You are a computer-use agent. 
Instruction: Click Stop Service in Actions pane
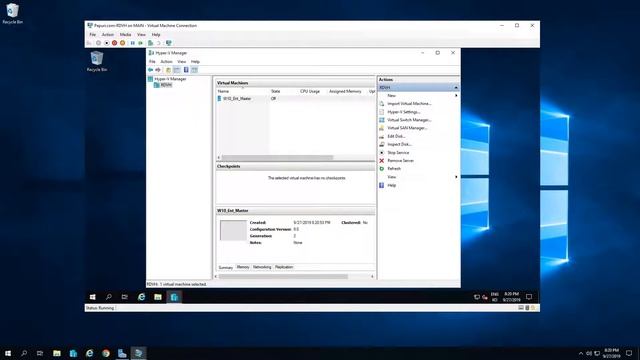[x=398, y=153]
